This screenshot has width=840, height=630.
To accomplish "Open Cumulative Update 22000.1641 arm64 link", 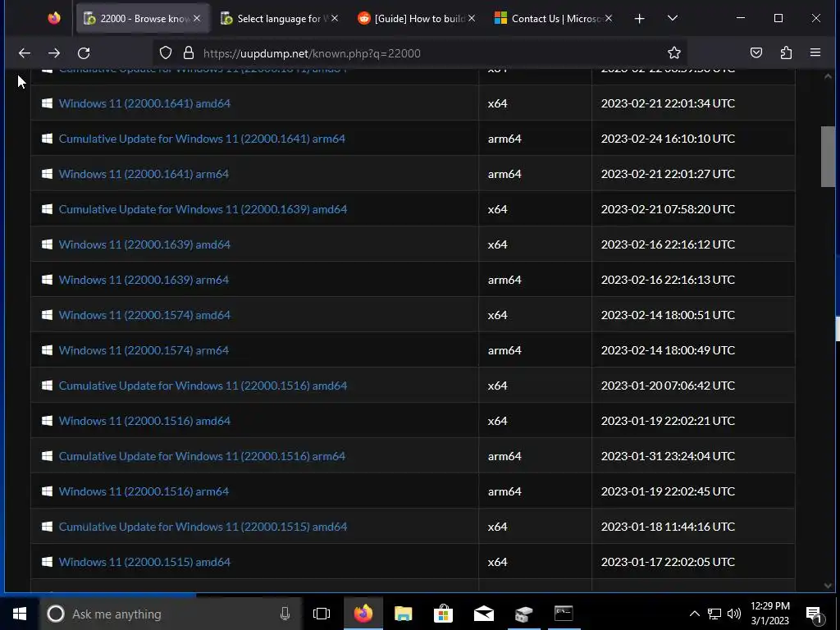I will [202, 139].
